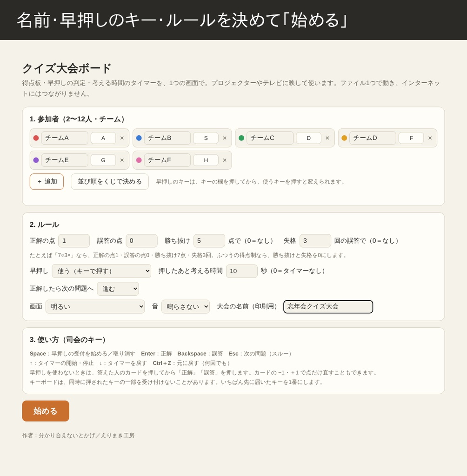Change the buzzer key F for チームD

pos(411,138)
